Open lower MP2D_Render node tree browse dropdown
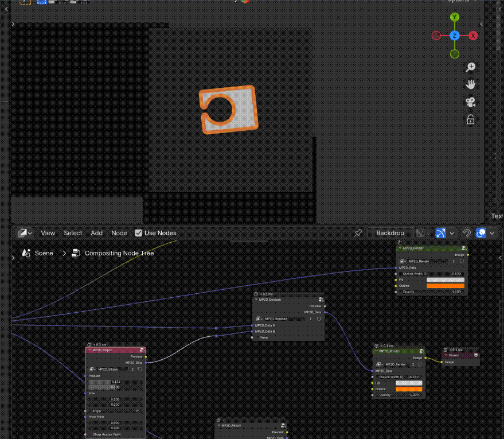Viewport: 504px width, 439px height. (x=380, y=364)
